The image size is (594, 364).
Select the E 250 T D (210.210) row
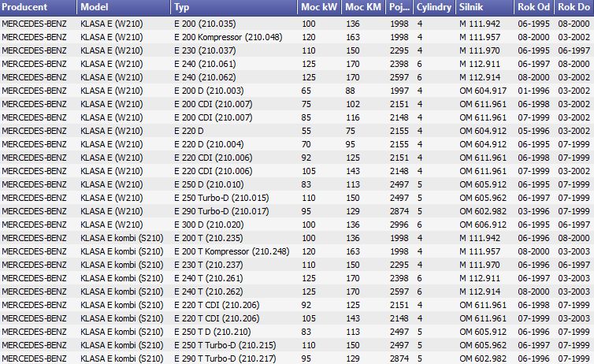click(297, 332)
